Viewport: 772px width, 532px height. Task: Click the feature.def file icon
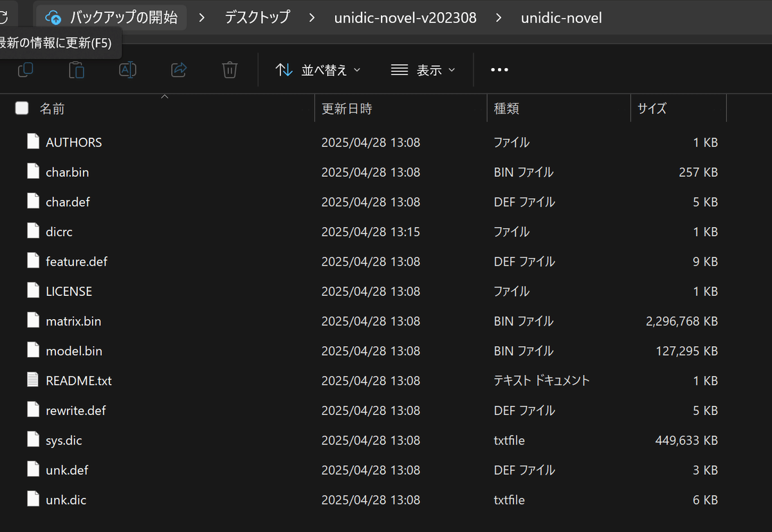[33, 261]
